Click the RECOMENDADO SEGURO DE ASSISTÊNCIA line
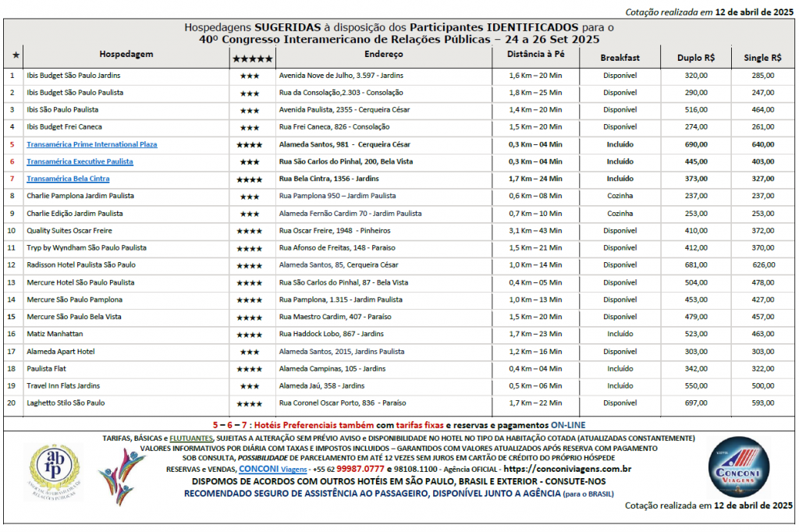The image size is (799, 532). [399, 493]
